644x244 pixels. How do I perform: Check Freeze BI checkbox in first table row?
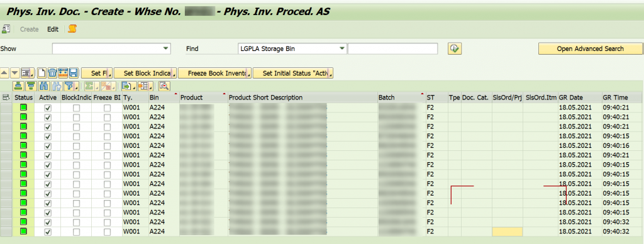tap(107, 108)
